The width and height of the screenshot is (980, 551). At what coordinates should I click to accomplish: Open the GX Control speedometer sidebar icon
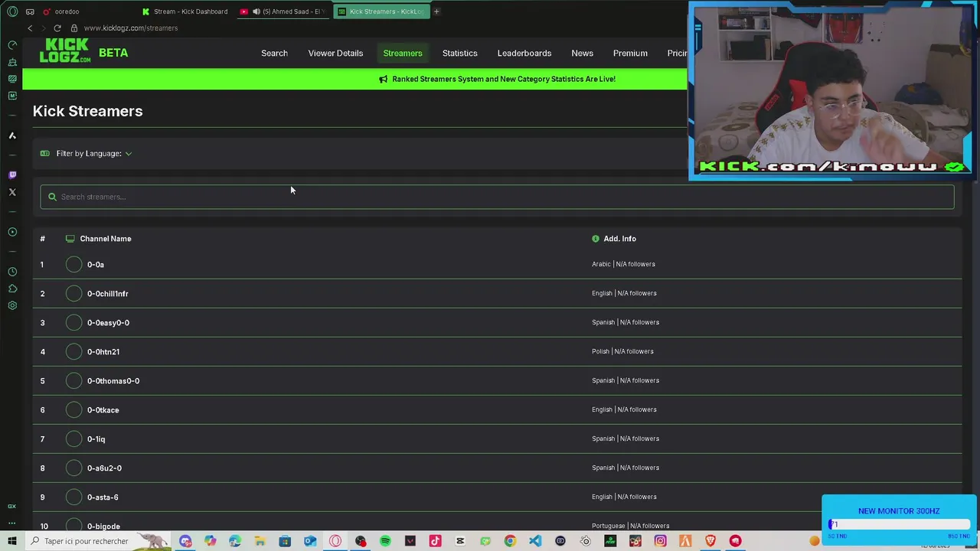[x=12, y=45]
